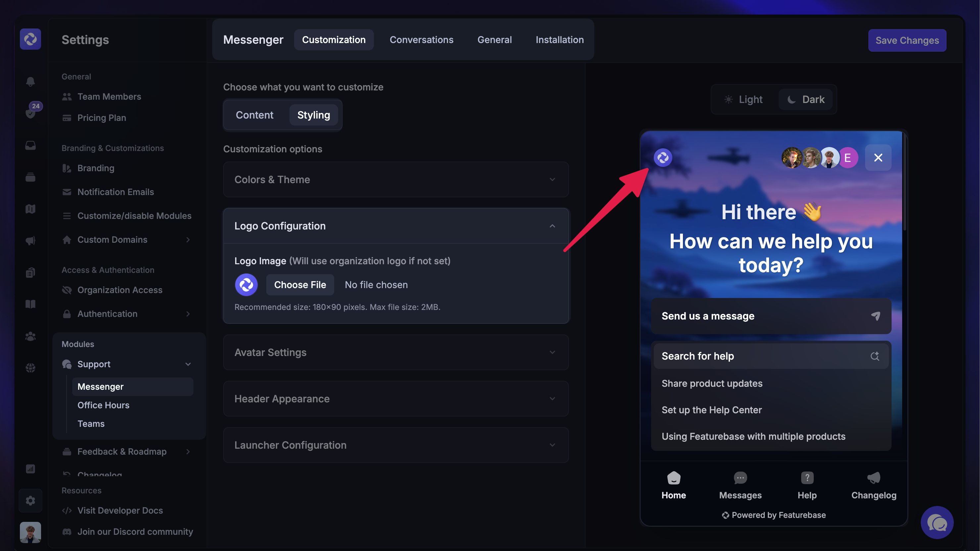Select the Content customization toggle
The image size is (980, 551).
pos(254,115)
